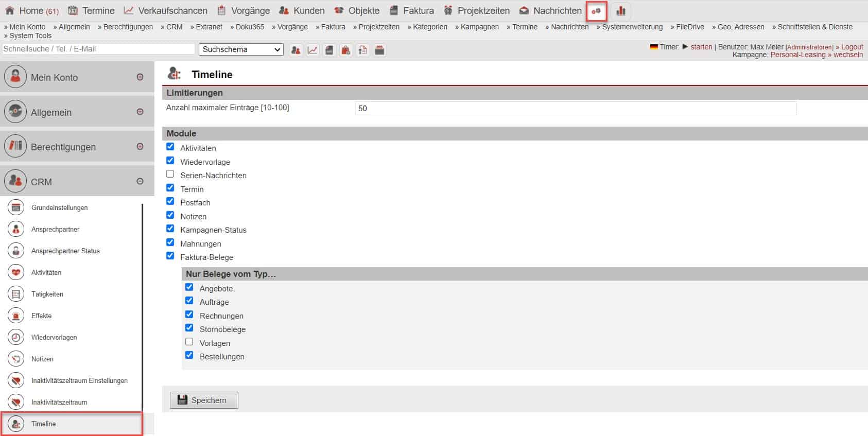The width and height of the screenshot is (868, 436).
Task: Collapse the CRM sidebar section
Action: (x=140, y=181)
